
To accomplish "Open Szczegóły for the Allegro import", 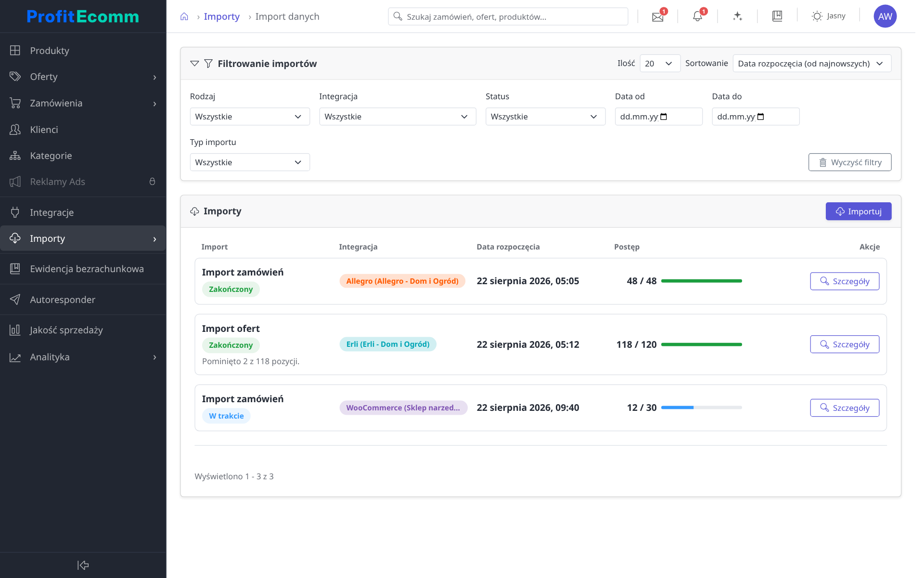I will (845, 281).
